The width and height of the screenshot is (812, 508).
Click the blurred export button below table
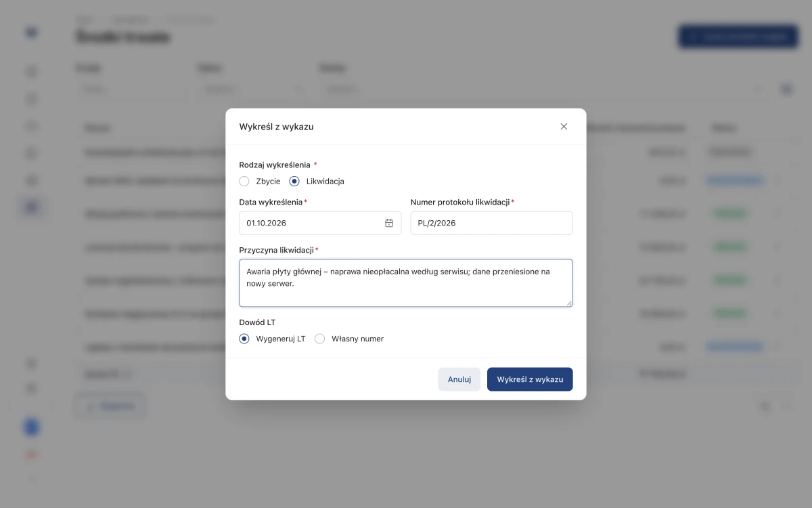pos(110,406)
